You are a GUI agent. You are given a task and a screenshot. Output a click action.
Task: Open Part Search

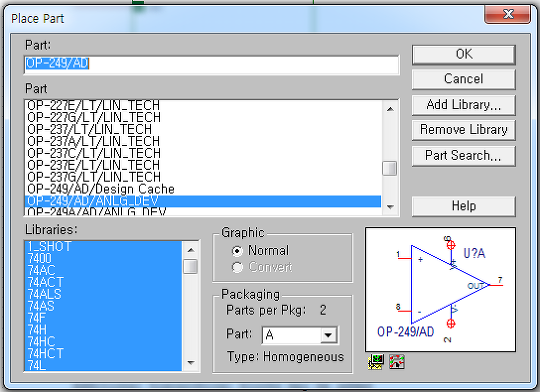tap(464, 156)
